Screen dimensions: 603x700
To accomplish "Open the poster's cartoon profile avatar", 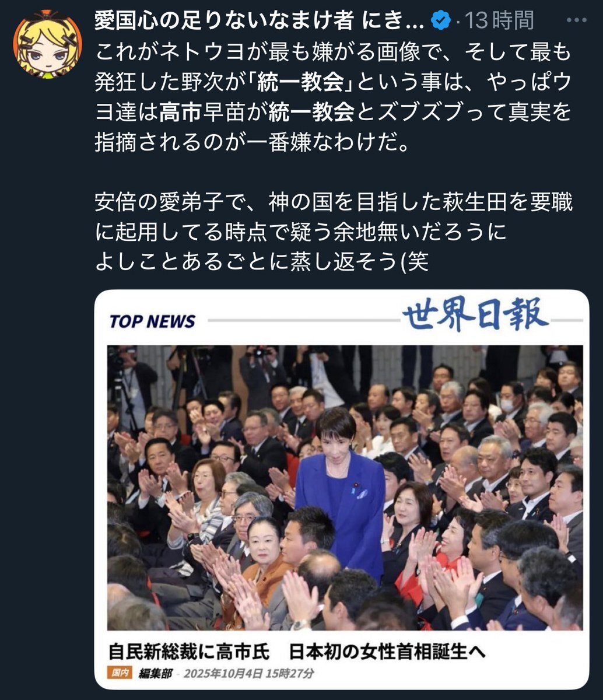I will click(x=47, y=44).
